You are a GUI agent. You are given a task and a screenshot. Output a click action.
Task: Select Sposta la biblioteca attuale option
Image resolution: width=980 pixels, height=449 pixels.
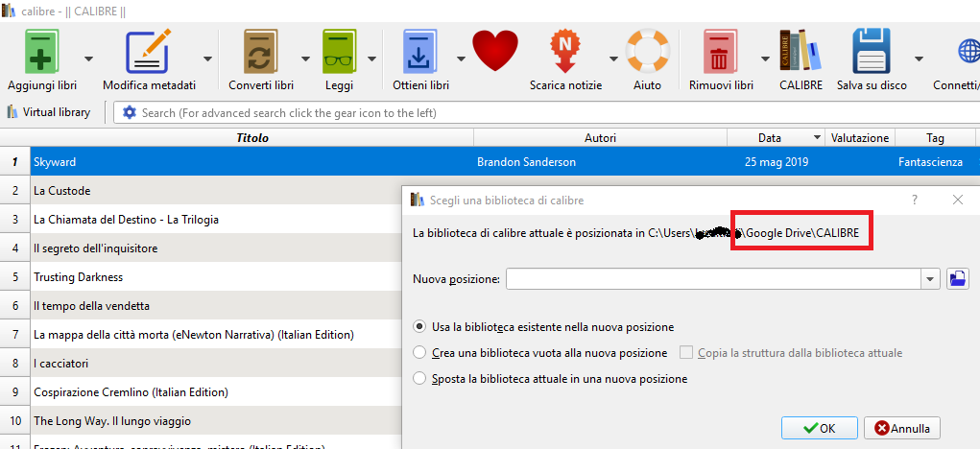click(551, 378)
